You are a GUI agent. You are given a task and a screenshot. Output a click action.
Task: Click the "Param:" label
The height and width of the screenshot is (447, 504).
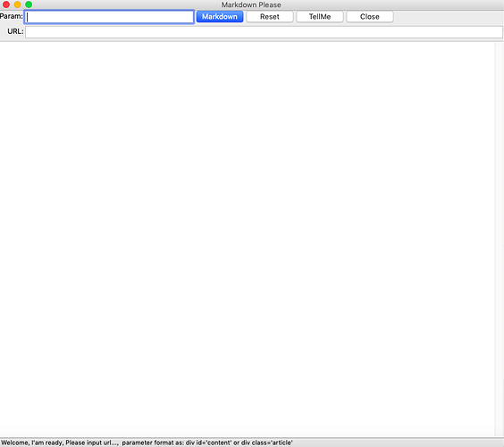click(12, 16)
